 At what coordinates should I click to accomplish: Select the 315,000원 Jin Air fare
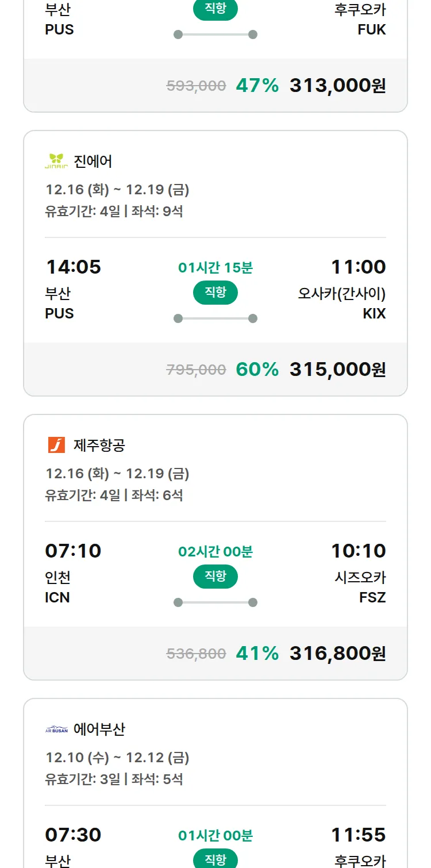337,370
